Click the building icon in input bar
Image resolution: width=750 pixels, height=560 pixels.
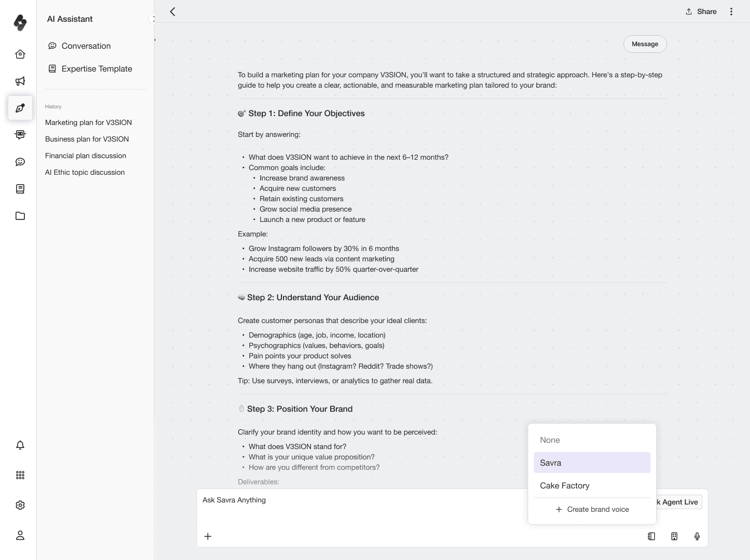click(674, 536)
